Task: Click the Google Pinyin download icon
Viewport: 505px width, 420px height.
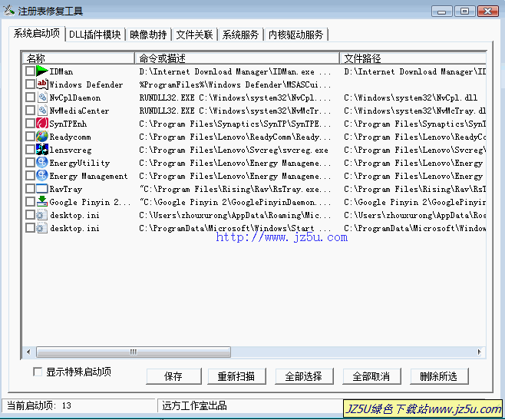Action: (x=42, y=202)
